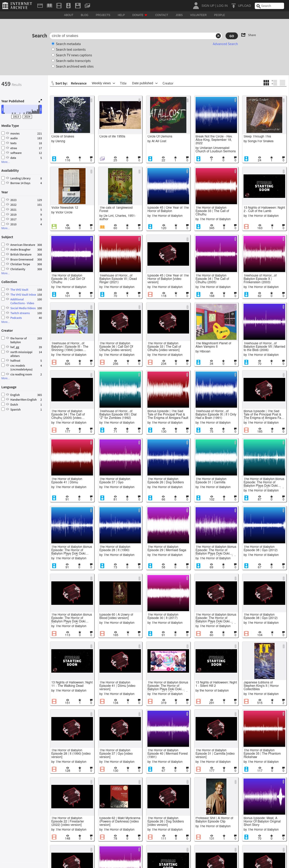This screenshot has width=289, height=868.
Task: Click audio icon on Circle of Snakes card
Action: click(x=54, y=159)
